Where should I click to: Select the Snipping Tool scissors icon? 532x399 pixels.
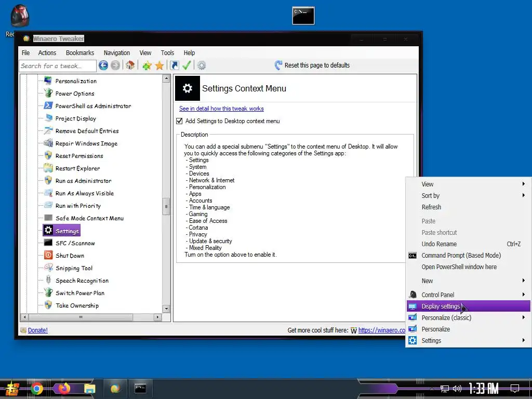pos(48,268)
